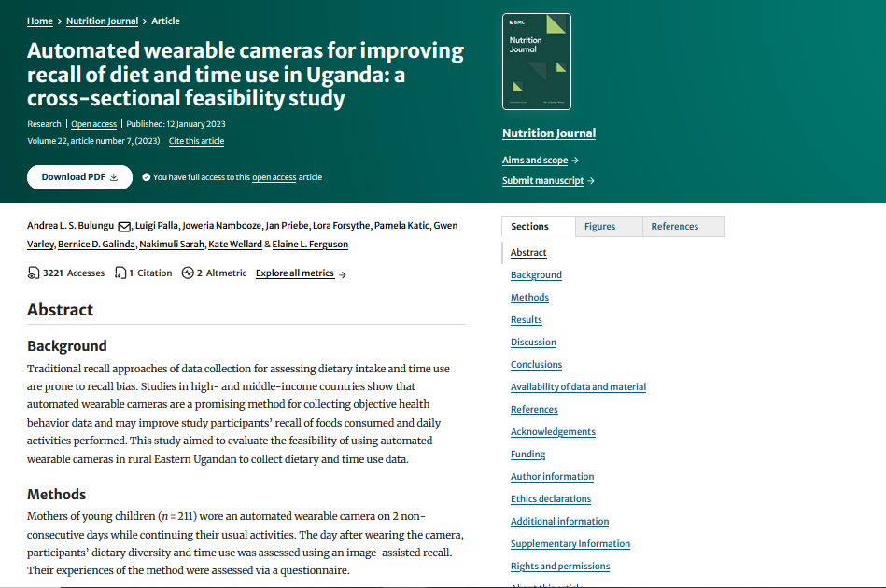886x588 pixels.
Task: Select the Sections tab
Action: click(529, 226)
